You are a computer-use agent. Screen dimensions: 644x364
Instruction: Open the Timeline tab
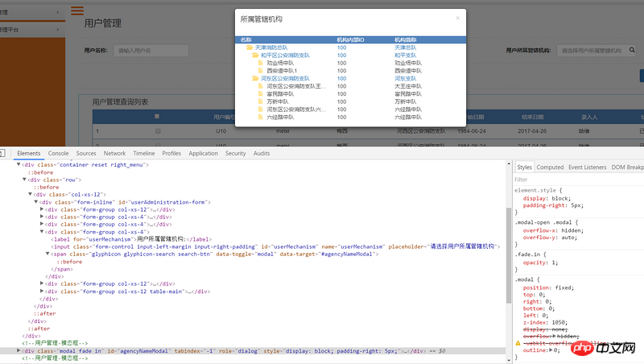tap(144, 153)
